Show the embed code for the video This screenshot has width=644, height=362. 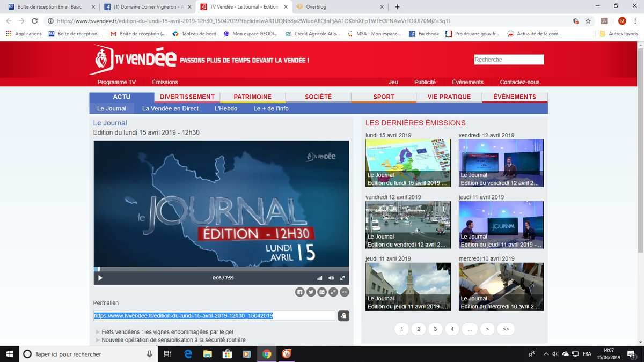(x=345, y=292)
